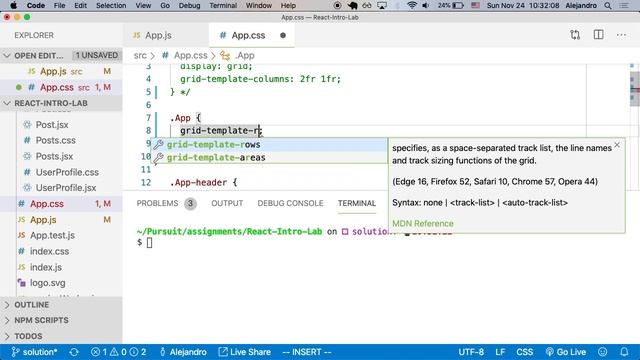
Task: Select the grid-template-rows suggestion
Action: point(269,144)
